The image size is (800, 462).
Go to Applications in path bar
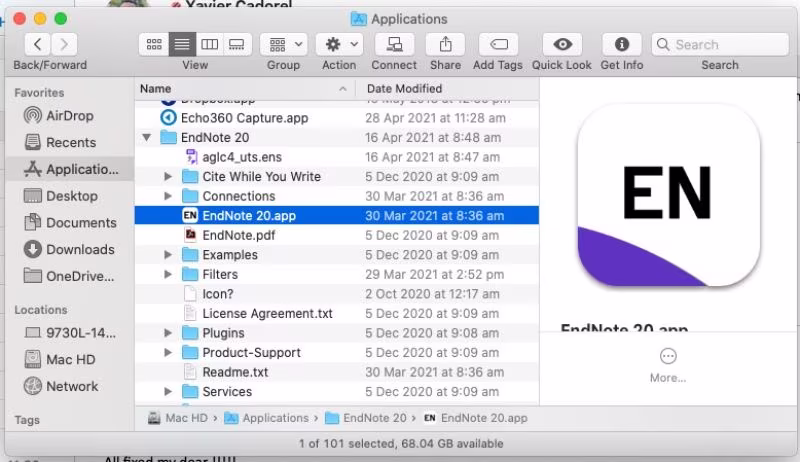click(267, 418)
